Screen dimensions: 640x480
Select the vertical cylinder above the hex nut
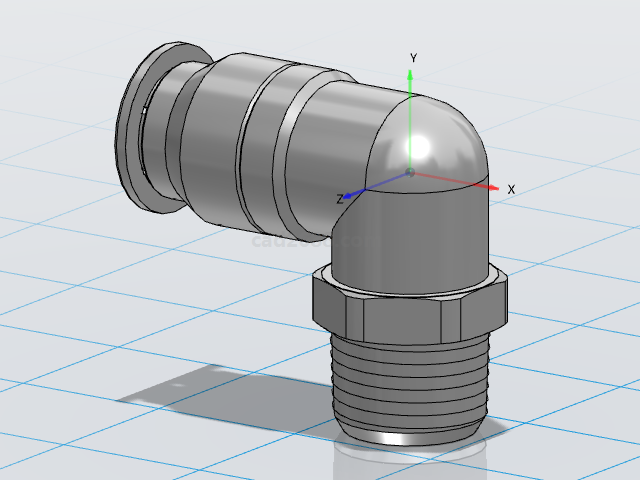(x=410, y=240)
